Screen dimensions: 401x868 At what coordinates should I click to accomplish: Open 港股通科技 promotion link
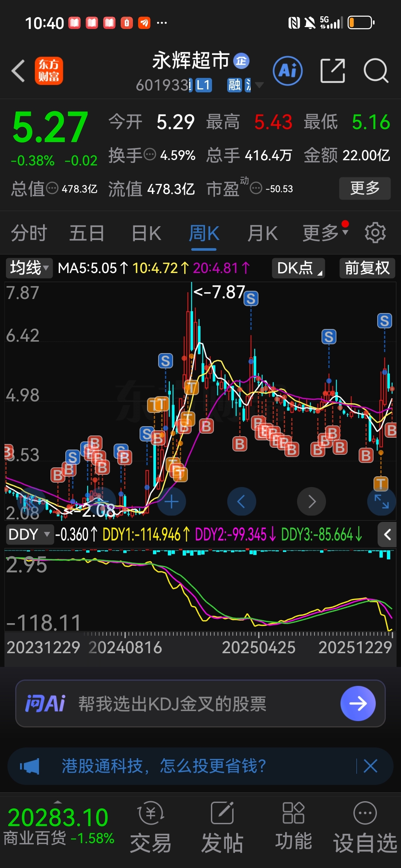tap(164, 766)
